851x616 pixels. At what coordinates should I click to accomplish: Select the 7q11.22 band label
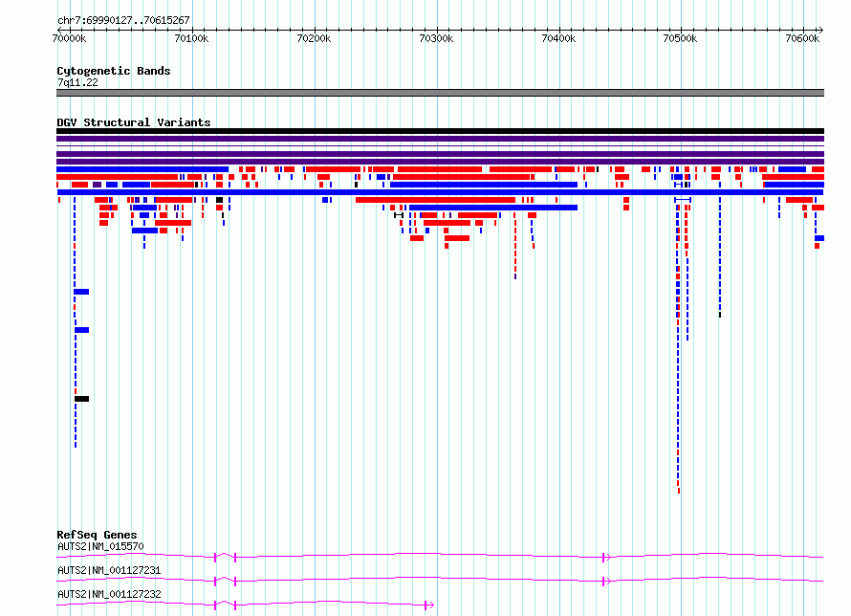click(x=77, y=82)
